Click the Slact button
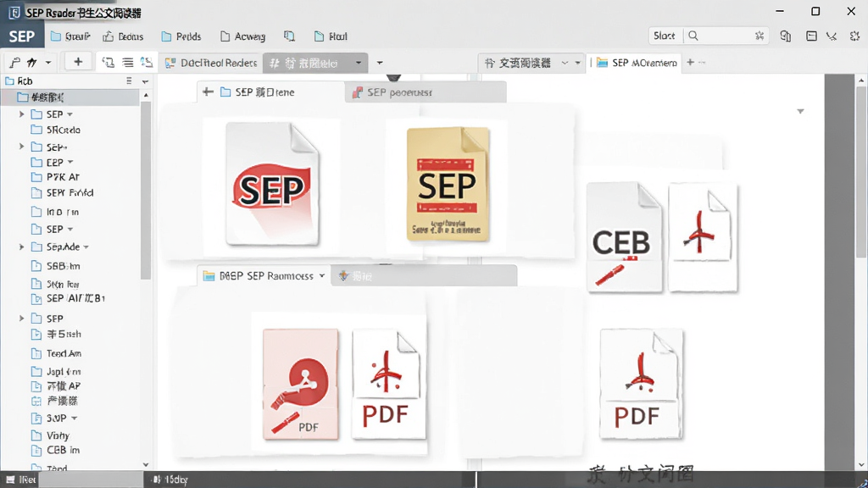The image size is (868, 488). point(665,36)
